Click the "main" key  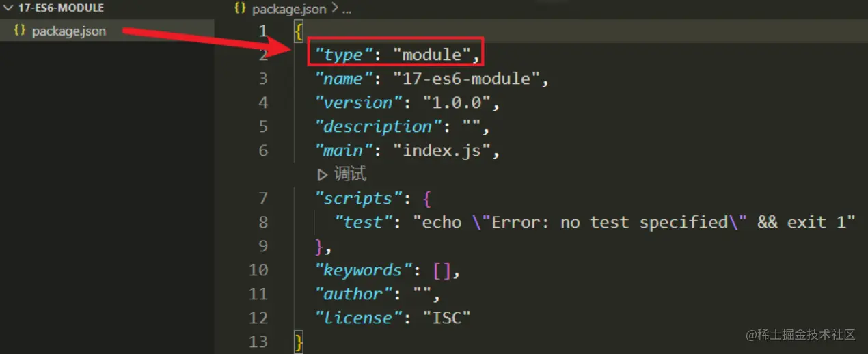coord(343,151)
